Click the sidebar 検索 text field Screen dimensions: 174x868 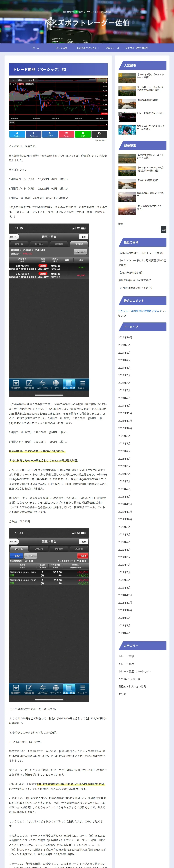pos(138,229)
